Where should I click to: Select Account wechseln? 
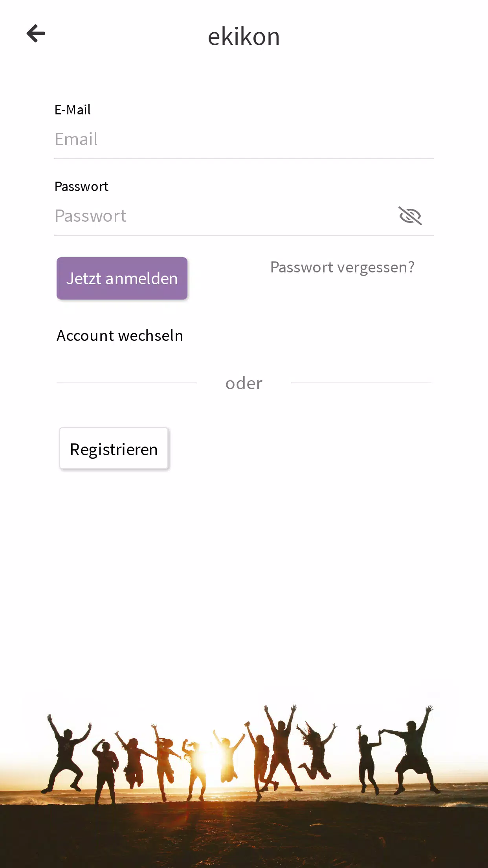coord(120,336)
